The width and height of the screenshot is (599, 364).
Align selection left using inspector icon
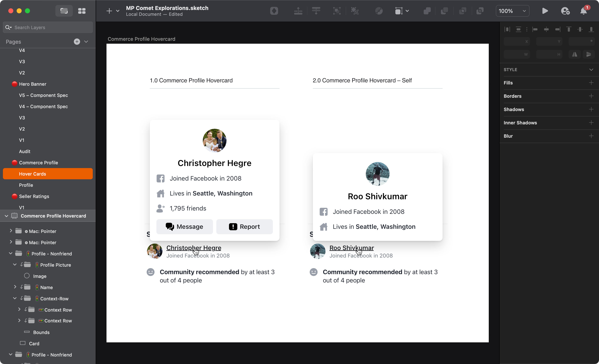coord(535,29)
